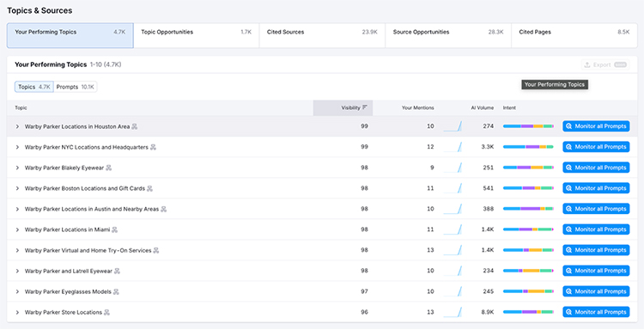Open the Cited Pages tab
The height and width of the screenshot is (330, 644).
coord(574,35)
